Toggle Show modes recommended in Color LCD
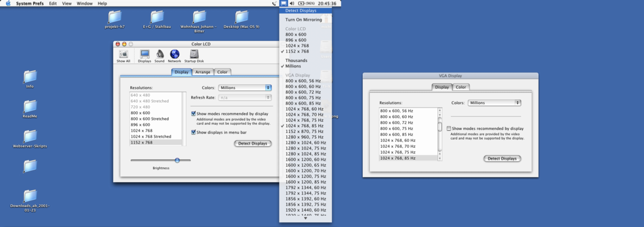Image resolution: width=644 pixels, height=227 pixels. (x=194, y=113)
